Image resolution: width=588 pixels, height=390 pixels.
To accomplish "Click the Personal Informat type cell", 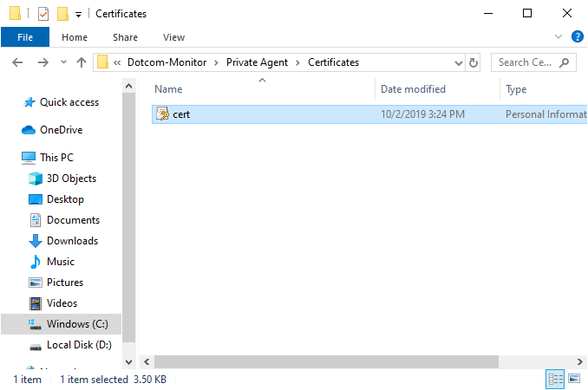I will point(546,114).
